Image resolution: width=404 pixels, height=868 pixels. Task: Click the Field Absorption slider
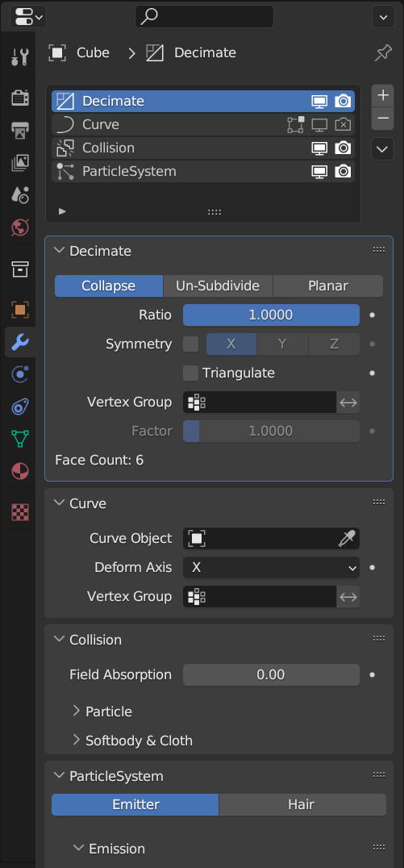[271, 675]
